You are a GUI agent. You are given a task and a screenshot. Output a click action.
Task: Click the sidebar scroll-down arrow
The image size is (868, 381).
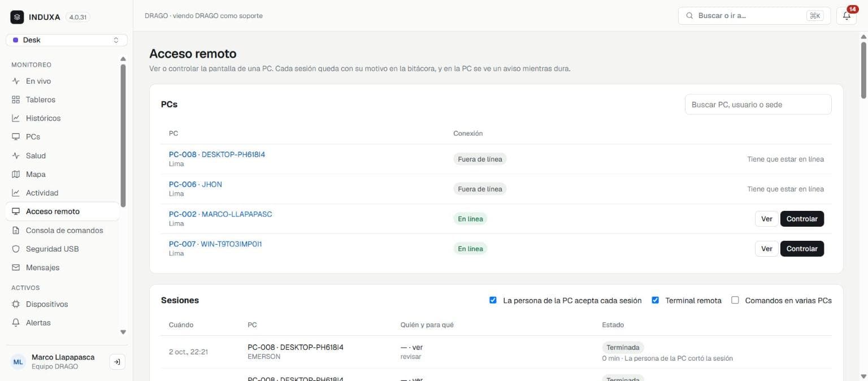tap(123, 332)
